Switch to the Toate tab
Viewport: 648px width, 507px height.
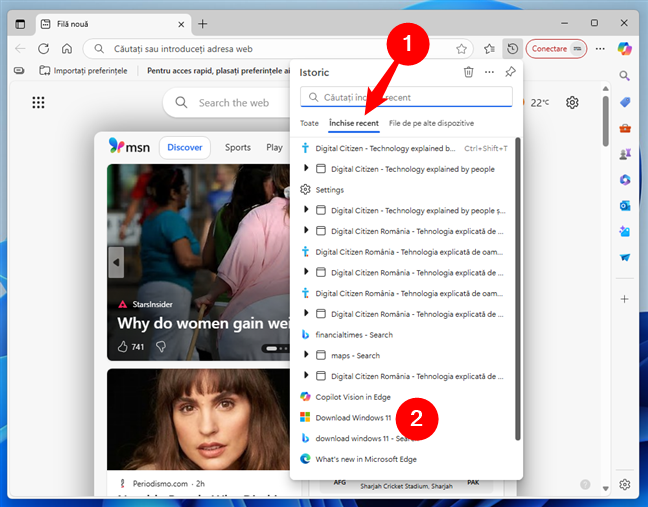point(310,123)
